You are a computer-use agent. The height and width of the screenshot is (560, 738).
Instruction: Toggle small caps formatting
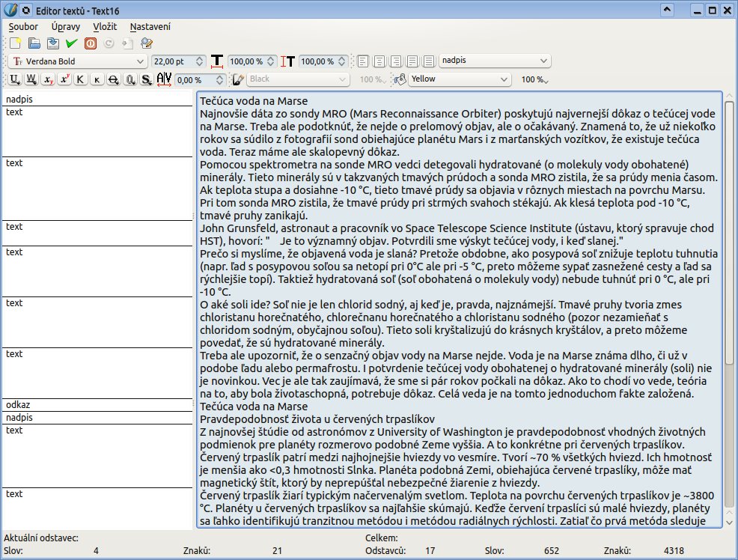[97, 79]
